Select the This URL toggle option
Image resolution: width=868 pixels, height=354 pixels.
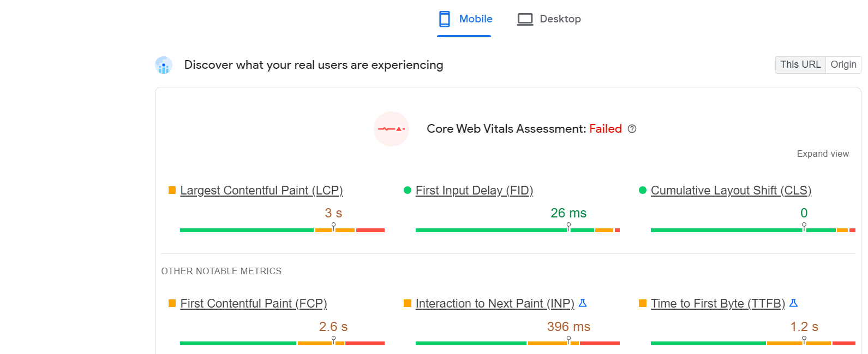tap(800, 64)
